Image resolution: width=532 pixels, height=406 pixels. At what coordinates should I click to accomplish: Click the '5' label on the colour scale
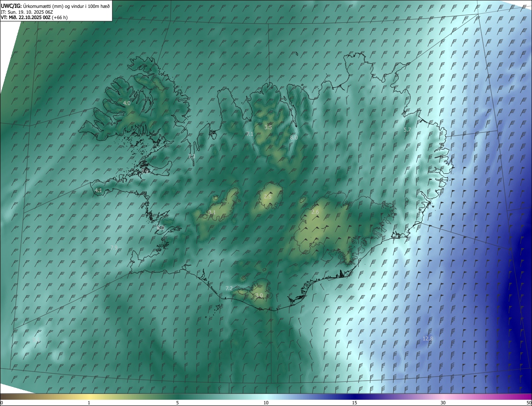point(177,403)
